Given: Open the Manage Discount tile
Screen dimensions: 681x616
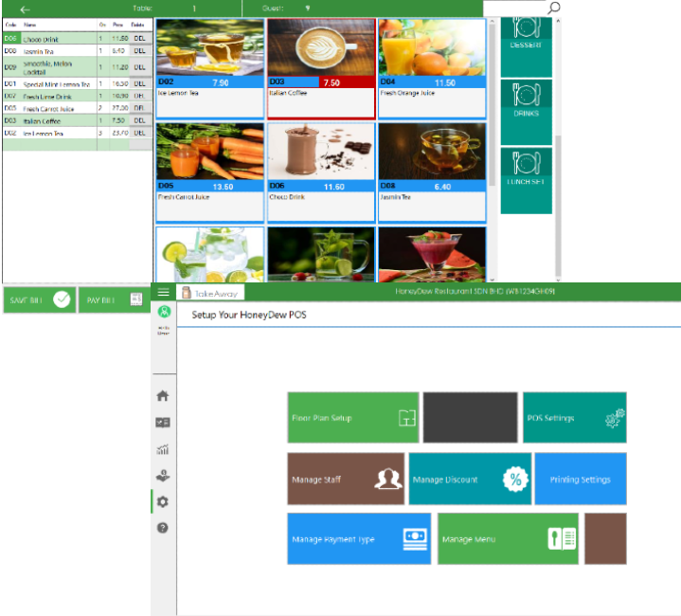Looking at the screenshot, I should click(x=470, y=480).
